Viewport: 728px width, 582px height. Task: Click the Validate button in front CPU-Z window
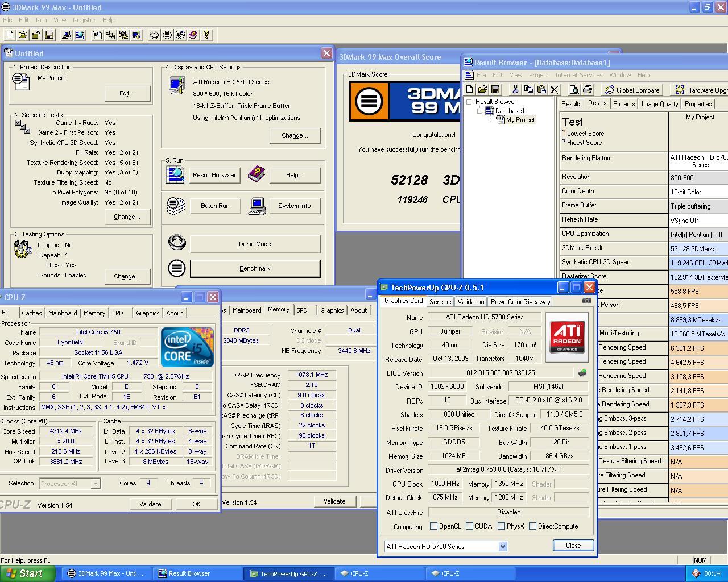(x=150, y=504)
